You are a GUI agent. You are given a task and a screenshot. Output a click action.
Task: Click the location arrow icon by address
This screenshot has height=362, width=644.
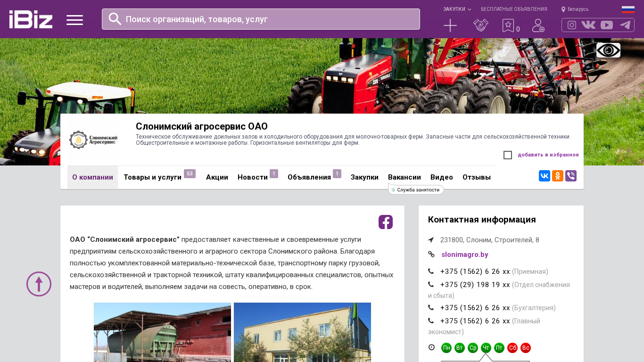coord(431,240)
